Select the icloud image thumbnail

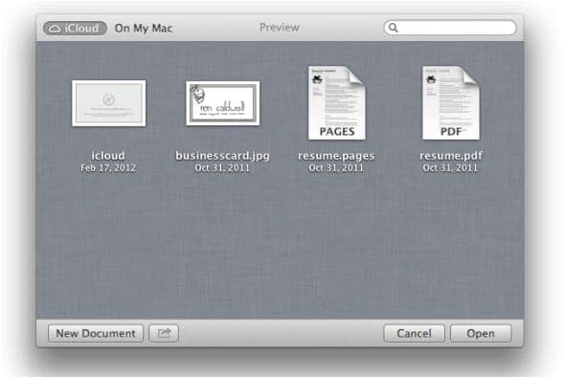109,103
